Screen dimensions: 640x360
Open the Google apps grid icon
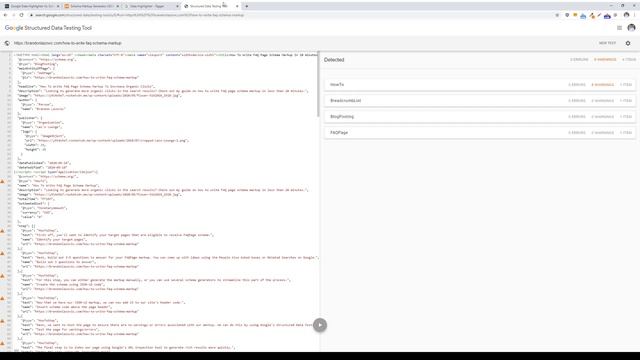pos(619,28)
